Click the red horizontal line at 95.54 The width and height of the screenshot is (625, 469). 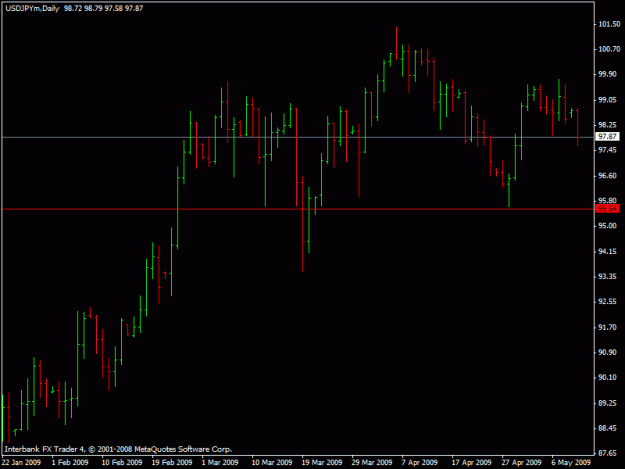pyautogui.click(x=298, y=209)
